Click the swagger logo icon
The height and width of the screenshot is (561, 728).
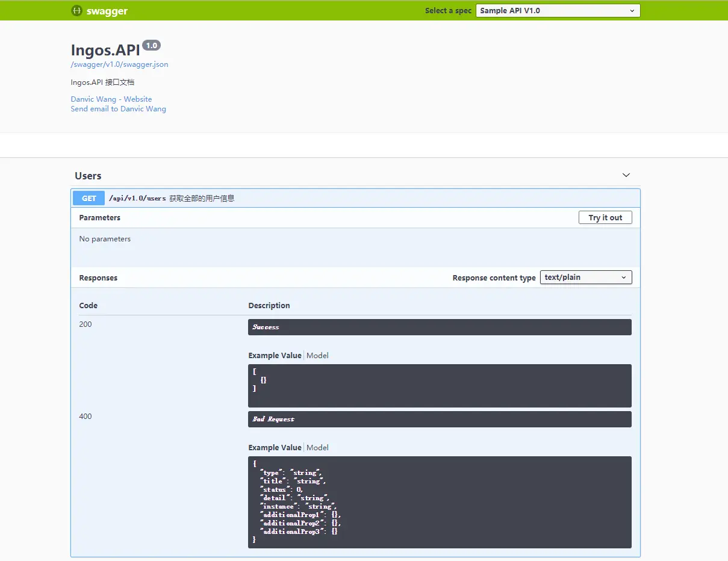point(76,11)
